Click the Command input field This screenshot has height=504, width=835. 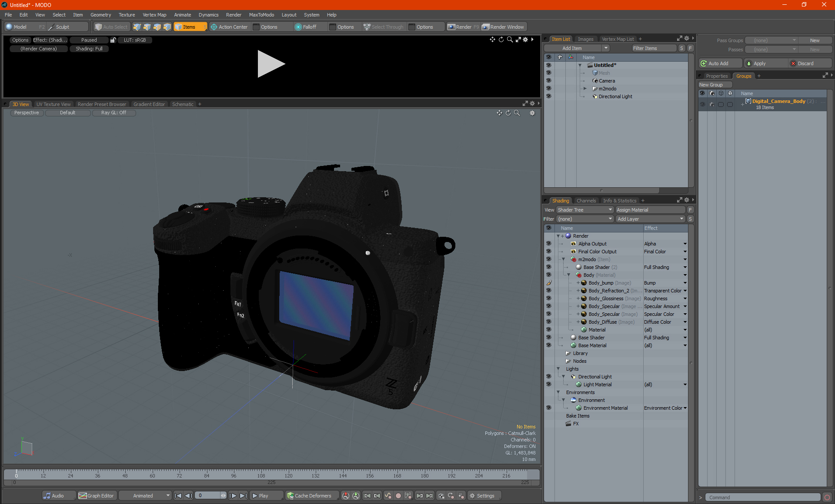763,497
